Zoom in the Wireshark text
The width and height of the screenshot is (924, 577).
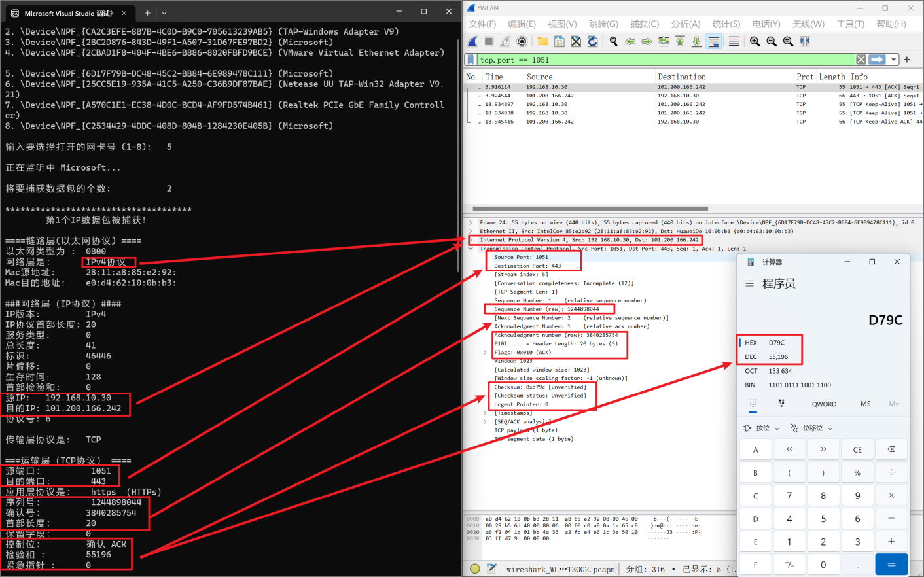pos(755,41)
